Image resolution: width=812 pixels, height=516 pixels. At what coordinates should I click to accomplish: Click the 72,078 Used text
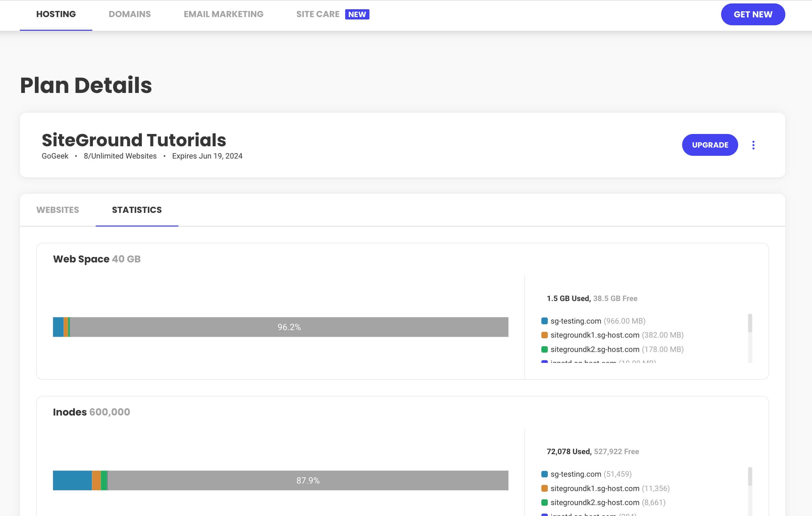[569, 451]
